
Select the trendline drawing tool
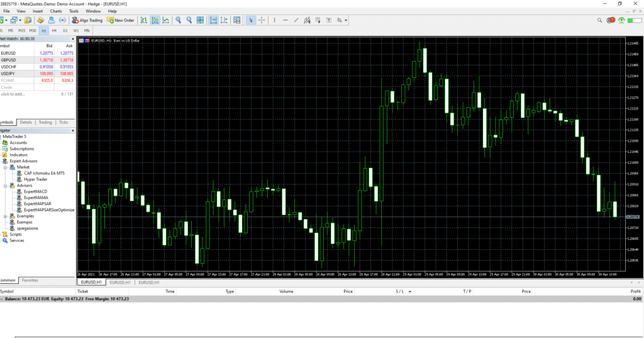click(296, 20)
